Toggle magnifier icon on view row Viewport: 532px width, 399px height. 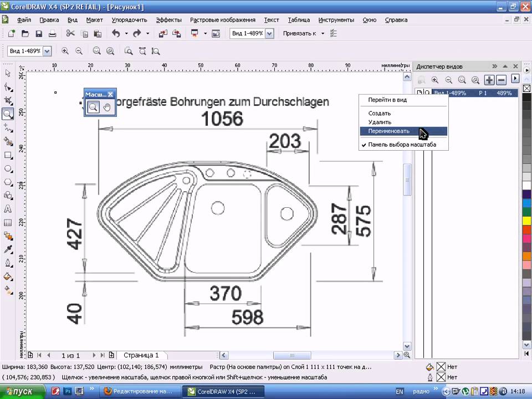pyautogui.click(x=426, y=93)
